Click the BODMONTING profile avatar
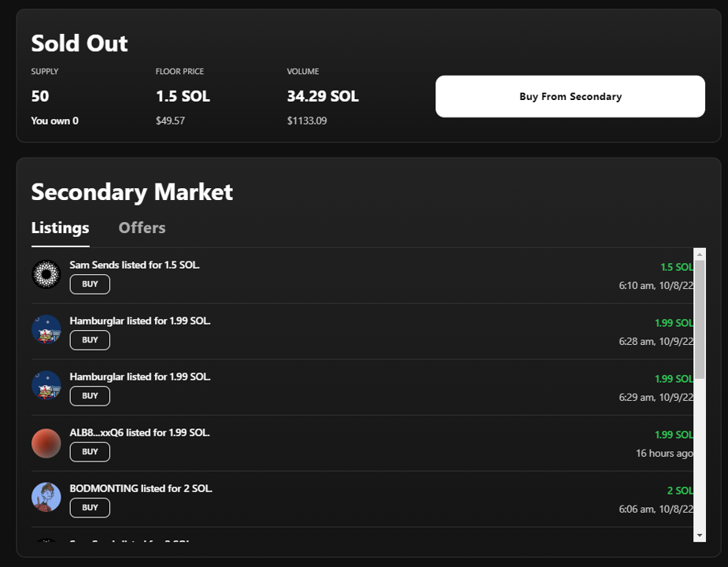Image resolution: width=728 pixels, height=567 pixels. point(46,498)
